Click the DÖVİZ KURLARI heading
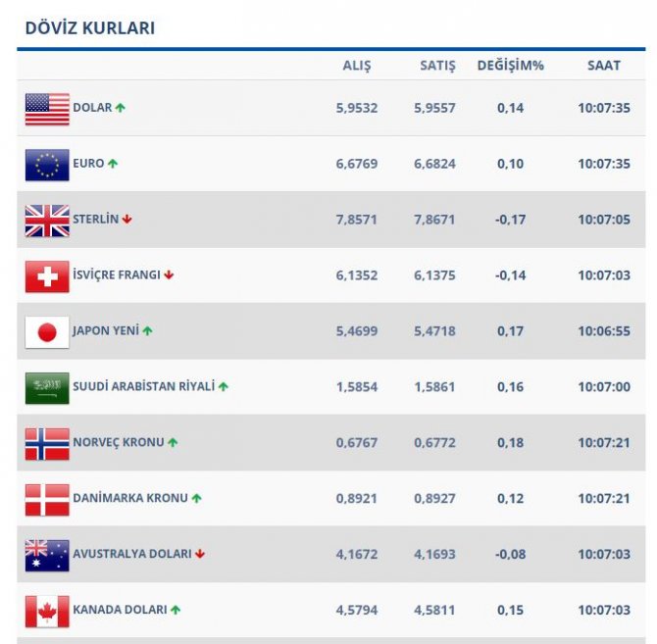The height and width of the screenshot is (644, 657). pyautogui.click(x=90, y=28)
